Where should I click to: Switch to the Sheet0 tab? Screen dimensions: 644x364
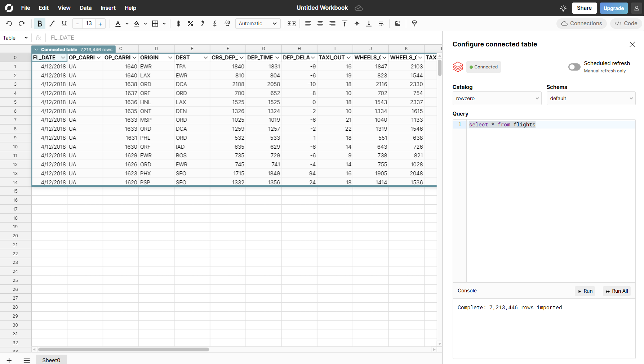[51, 360]
